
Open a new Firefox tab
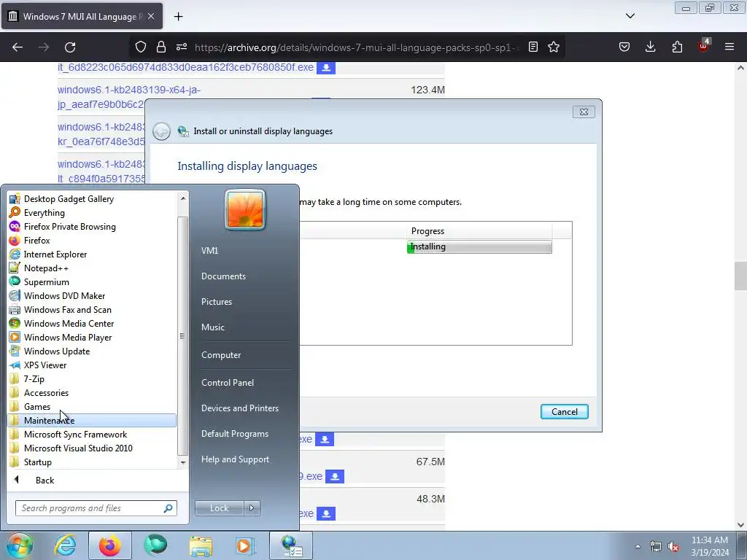(178, 17)
